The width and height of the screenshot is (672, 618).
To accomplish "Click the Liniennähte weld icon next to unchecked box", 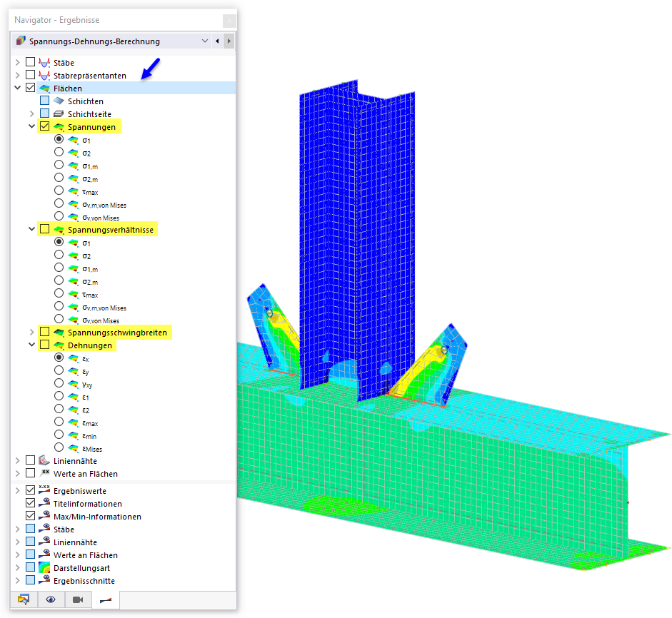I will pos(44,460).
